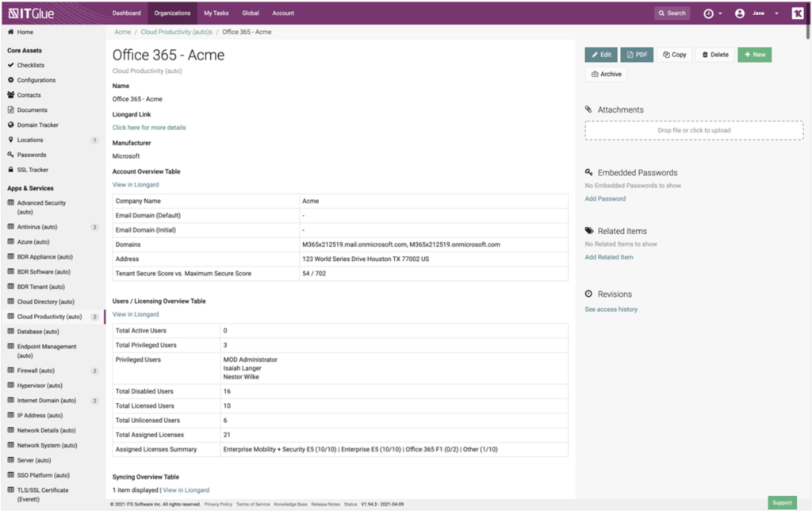Click the Edit button
Viewport: 812px width, 511px height.
(x=601, y=55)
